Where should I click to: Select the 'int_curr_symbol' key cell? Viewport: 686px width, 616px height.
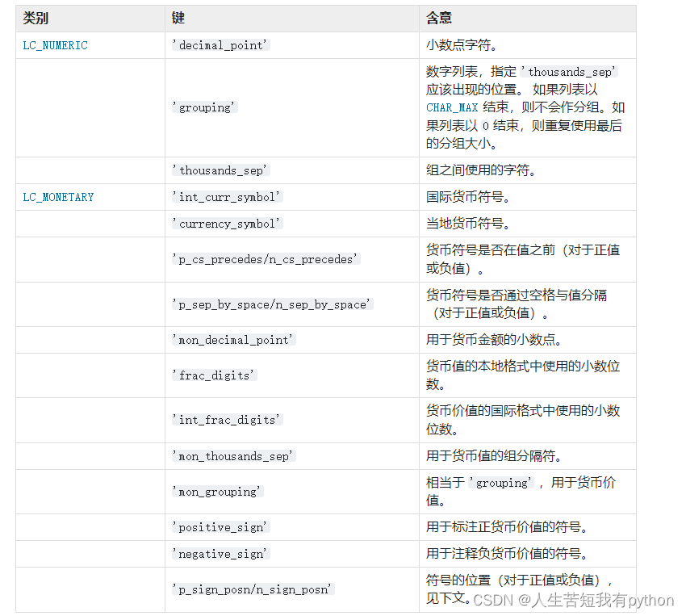tap(225, 196)
